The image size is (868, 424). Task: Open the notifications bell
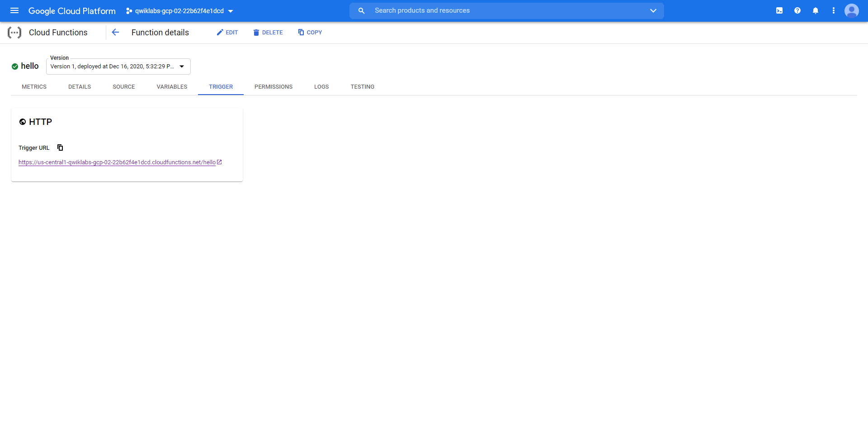[816, 10]
